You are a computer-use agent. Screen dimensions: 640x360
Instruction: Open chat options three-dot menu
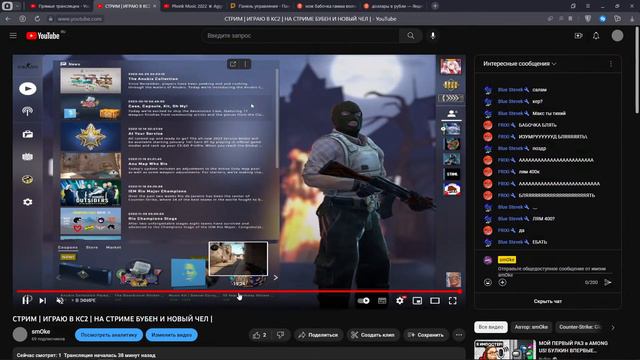point(611,64)
